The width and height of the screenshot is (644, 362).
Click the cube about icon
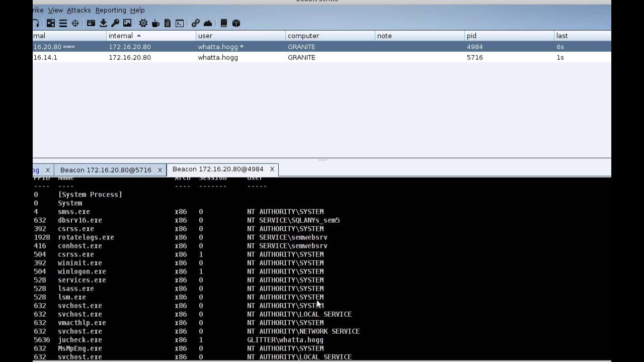click(x=236, y=23)
